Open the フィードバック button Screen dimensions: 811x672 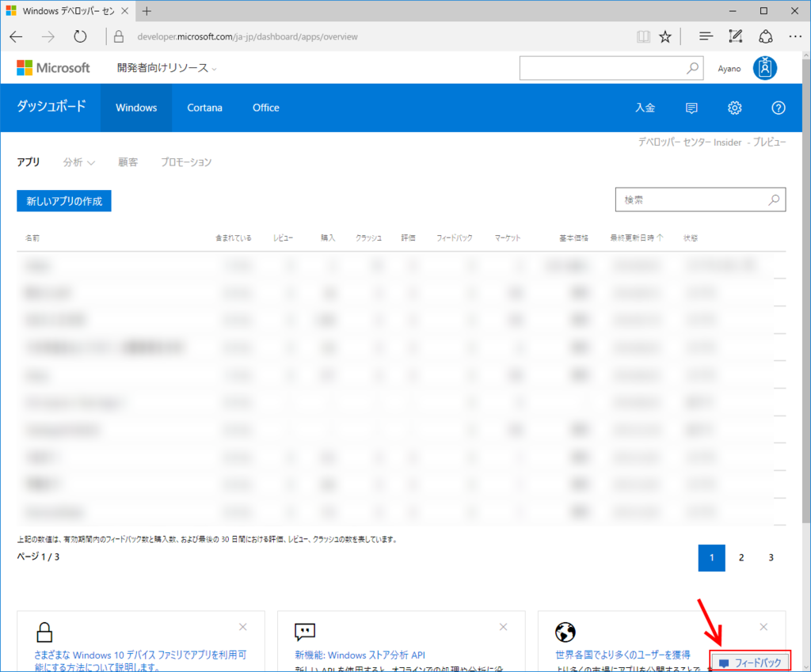[x=750, y=662]
